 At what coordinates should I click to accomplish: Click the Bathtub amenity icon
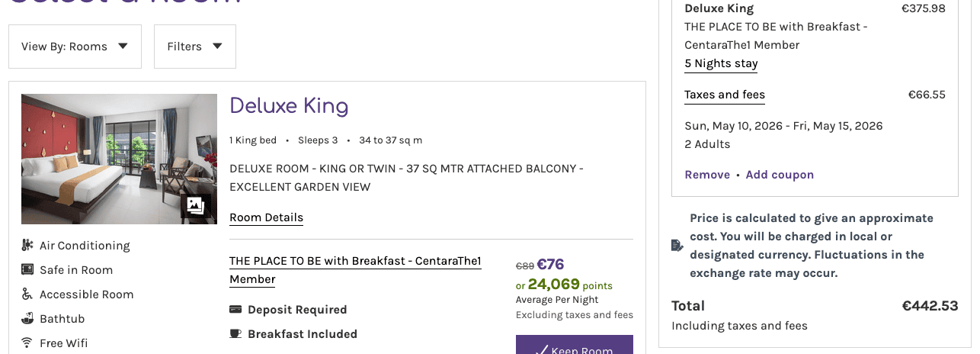(27, 318)
